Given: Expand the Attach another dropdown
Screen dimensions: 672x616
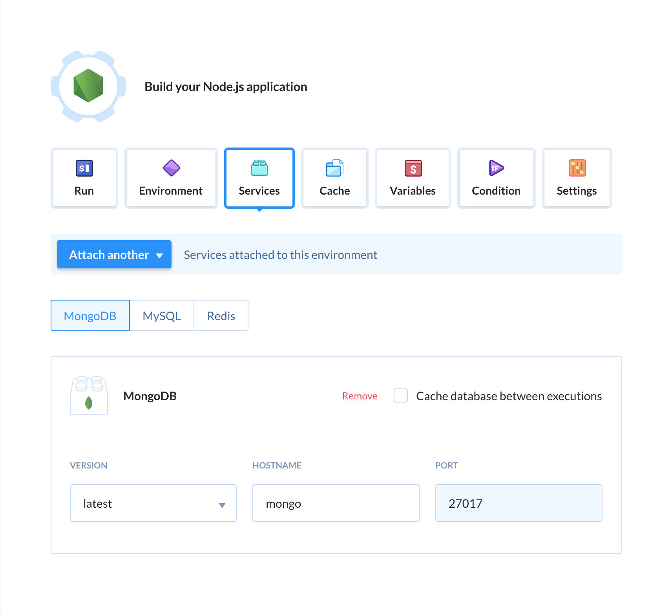Looking at the screenshot, I should (114, 254).
